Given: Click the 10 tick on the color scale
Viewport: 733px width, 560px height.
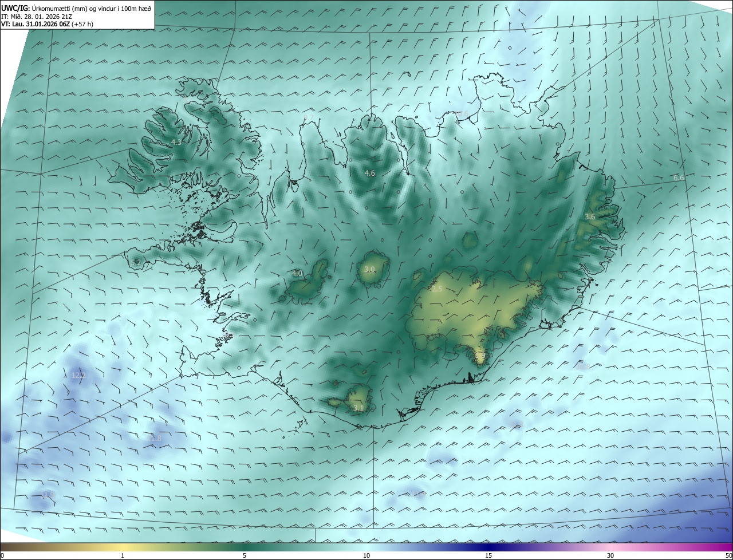Looking at the screenshot, I should click(366, 555).
